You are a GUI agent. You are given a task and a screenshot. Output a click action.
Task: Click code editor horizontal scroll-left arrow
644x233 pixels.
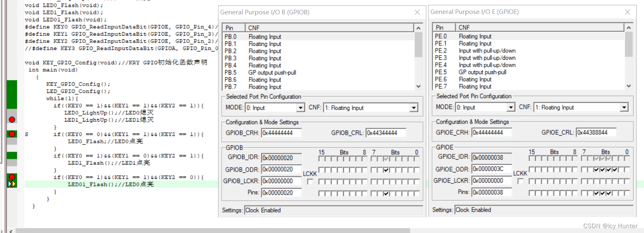(x=11, y=231)
